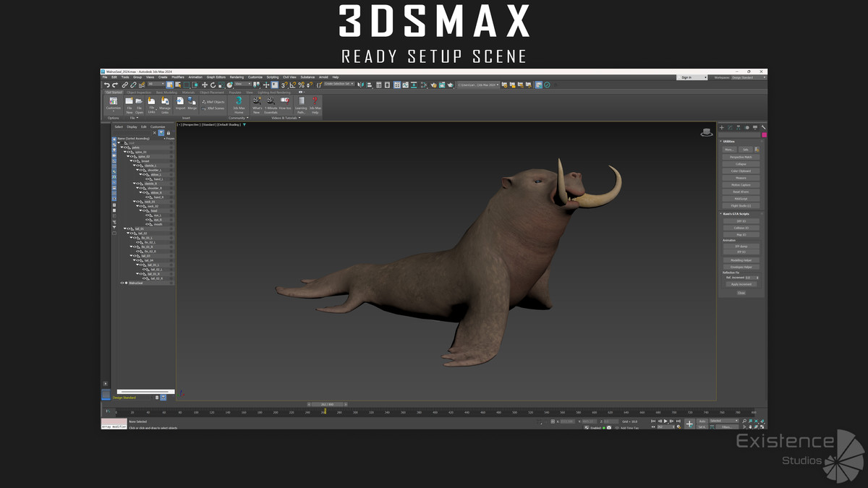Switch to the Basic Modeling ribbon tab

[x=166, y=92]
